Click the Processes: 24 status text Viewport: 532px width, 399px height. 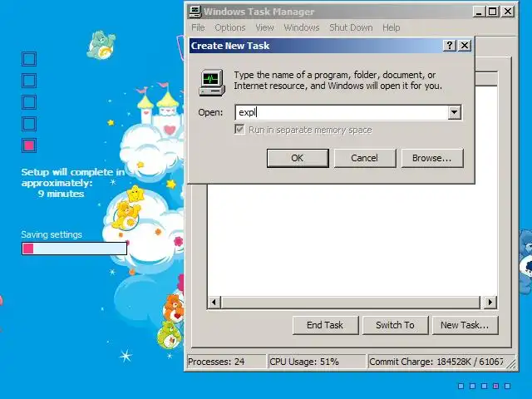pyautogui.click(x=216, y=362)
